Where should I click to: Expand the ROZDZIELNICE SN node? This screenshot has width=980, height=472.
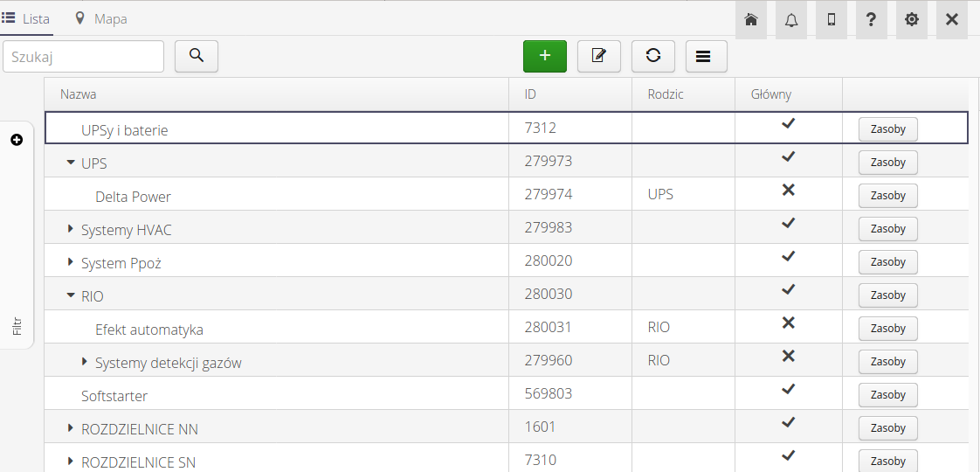tap(71, 462)
